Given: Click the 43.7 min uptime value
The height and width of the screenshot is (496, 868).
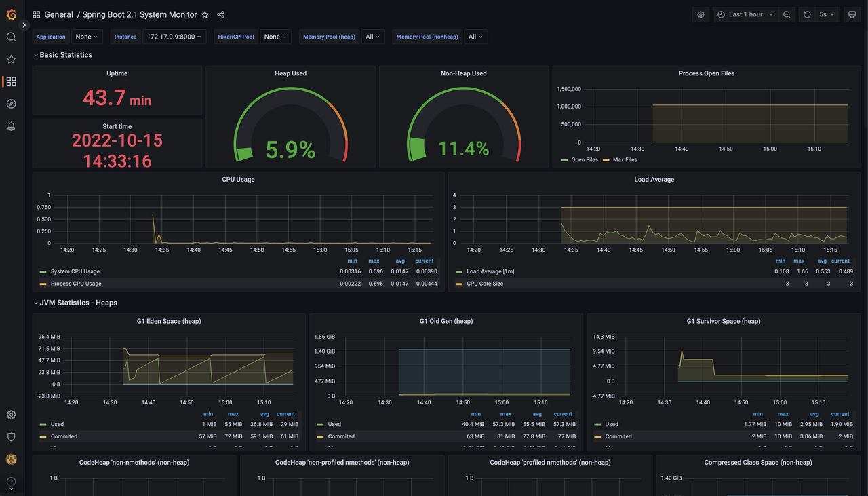Looking at the screenshot, I should pyautogui.click(x=117, y=98).
